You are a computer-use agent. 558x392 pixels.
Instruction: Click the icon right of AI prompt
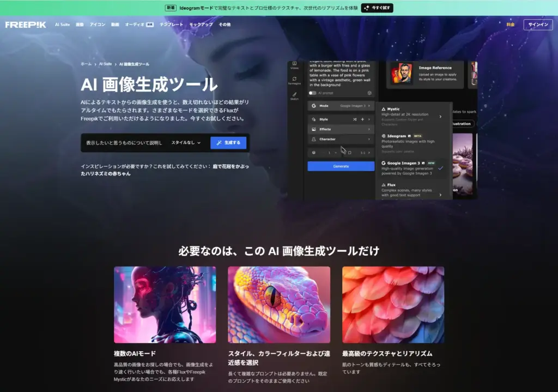[x=369, y=93]
